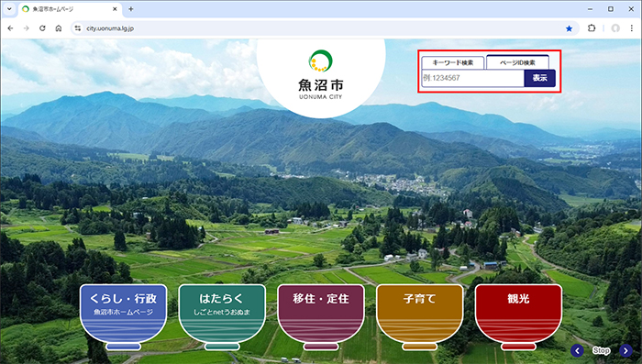Select the 魚沼市ホームページ browser tab

69,9
